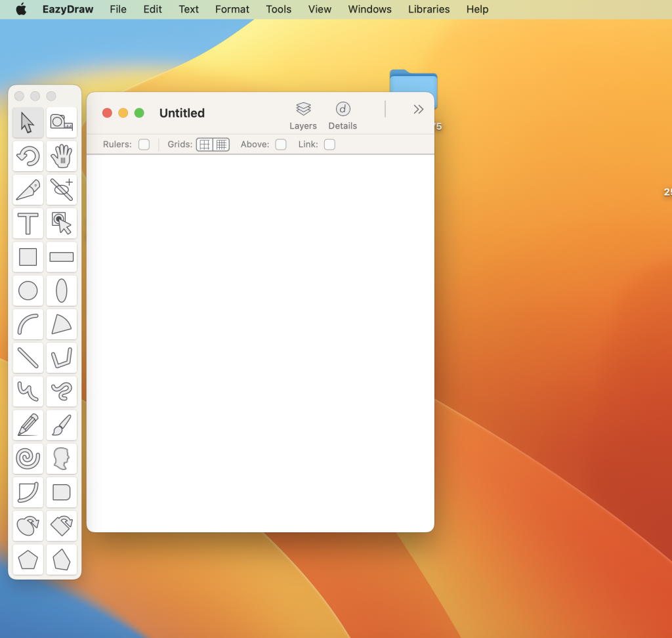
Task: Open the File menu
Action: pyautogui.click(x=118, y=9)
